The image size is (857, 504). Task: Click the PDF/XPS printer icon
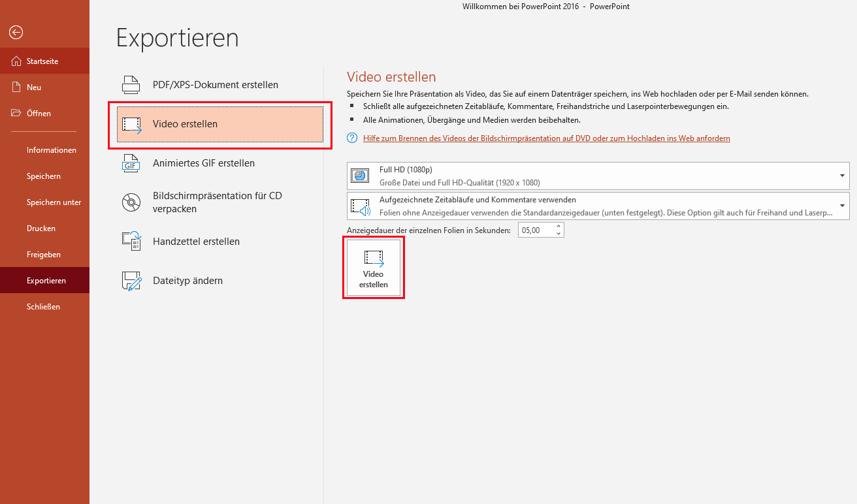click(x=131, y=85)
